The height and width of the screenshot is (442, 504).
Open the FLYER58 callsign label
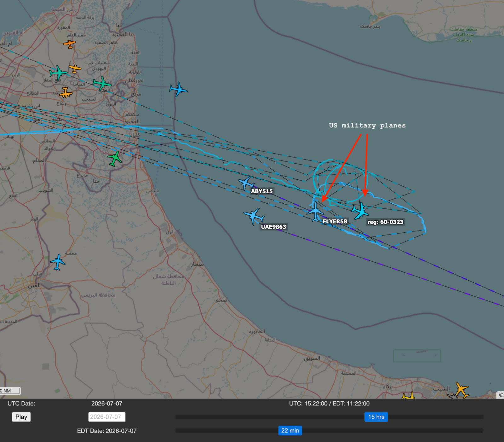pos(335,222)
